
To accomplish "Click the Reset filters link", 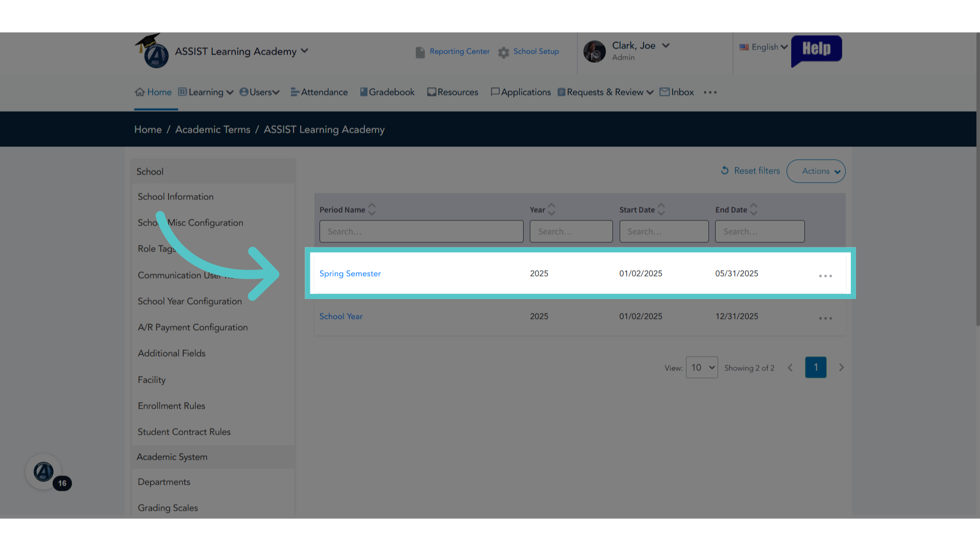I will tap(750, 171).
